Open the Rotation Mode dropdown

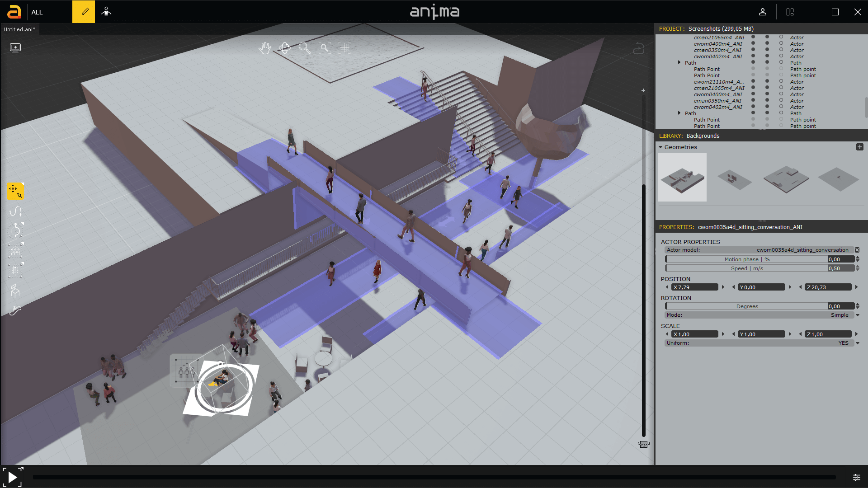pos(857,315)
